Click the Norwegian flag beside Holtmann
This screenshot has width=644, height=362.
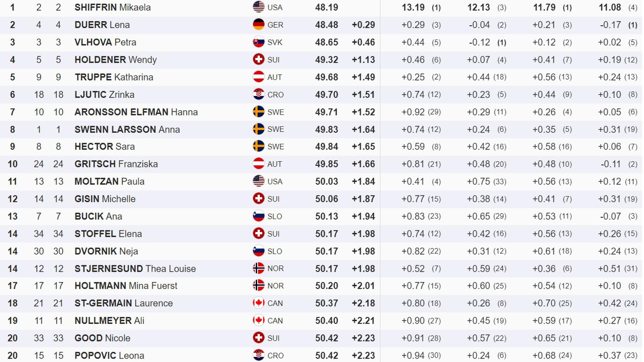coord(258,285)
